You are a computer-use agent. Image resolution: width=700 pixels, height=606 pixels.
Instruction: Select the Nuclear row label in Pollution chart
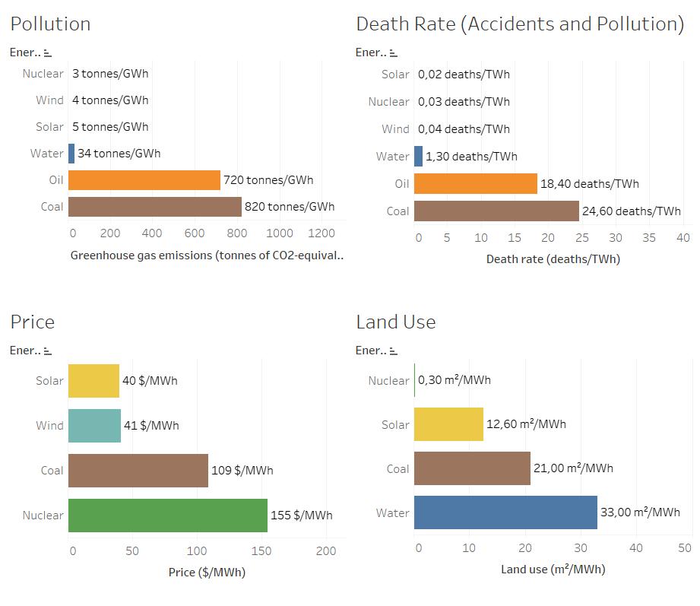pyautogui.click(x=43, y=74)
